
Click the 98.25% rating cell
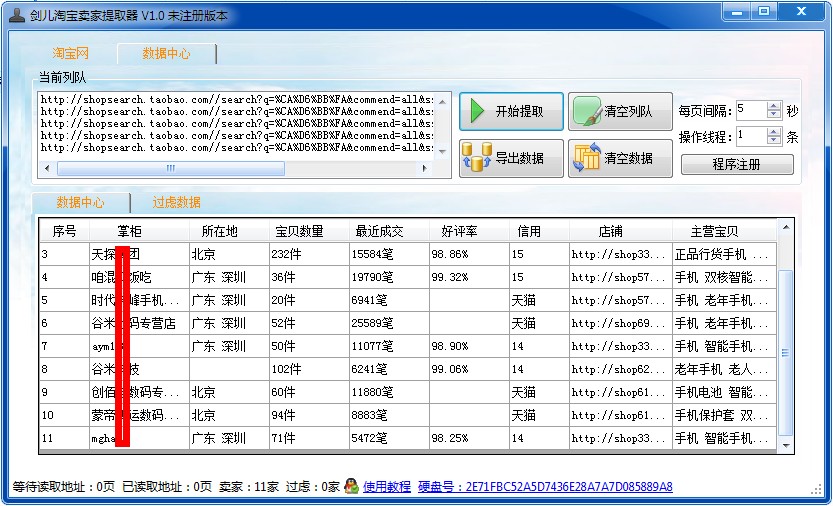tap(469, 438)
